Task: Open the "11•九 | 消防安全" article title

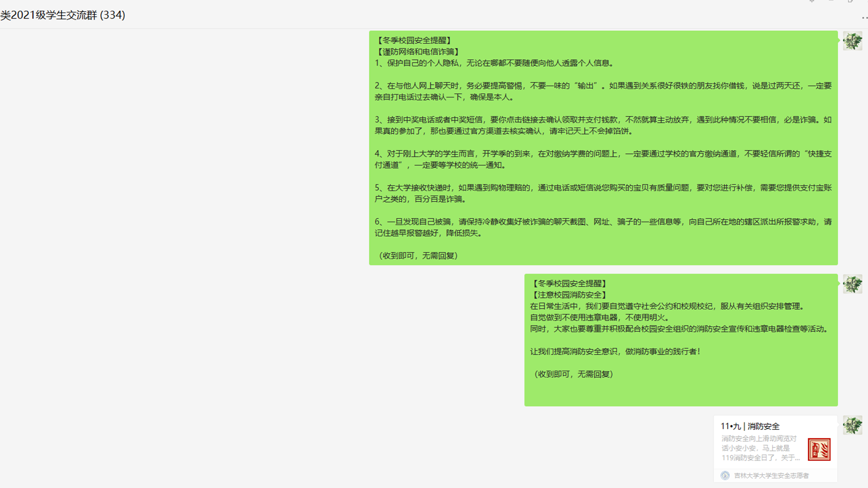Action: pos(750,426)
